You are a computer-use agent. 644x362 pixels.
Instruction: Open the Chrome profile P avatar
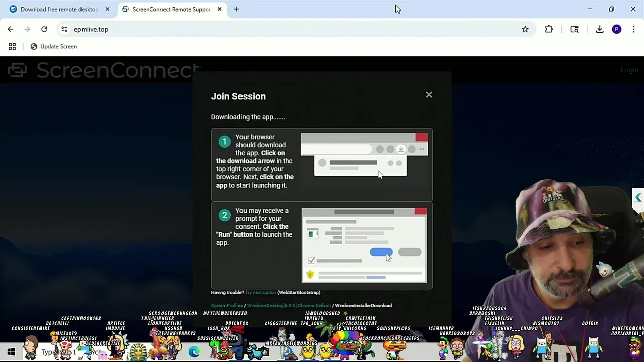(x=617, y=29)
